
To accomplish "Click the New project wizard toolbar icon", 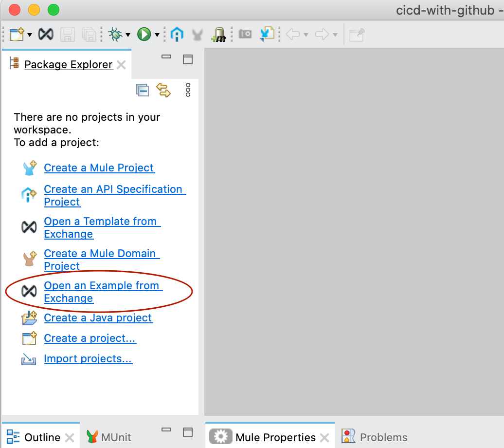I will [17, 34].
